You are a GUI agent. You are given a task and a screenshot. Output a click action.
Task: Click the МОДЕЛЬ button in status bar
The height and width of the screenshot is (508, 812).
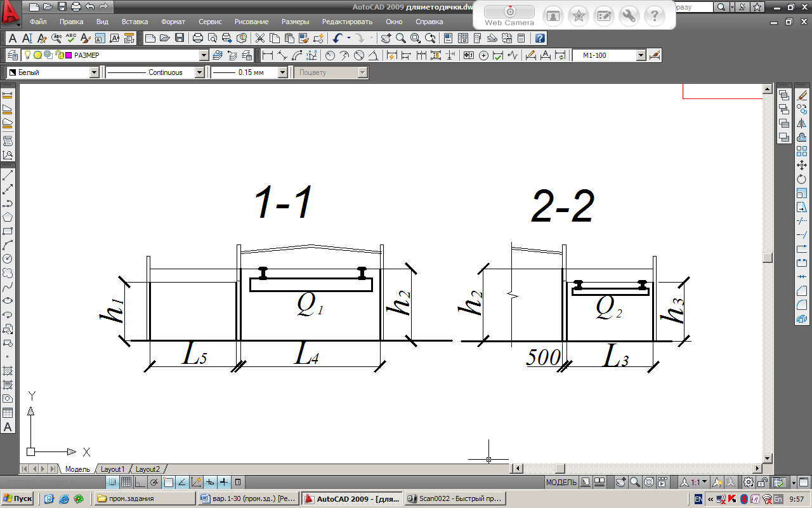click(x=561, y=482)
